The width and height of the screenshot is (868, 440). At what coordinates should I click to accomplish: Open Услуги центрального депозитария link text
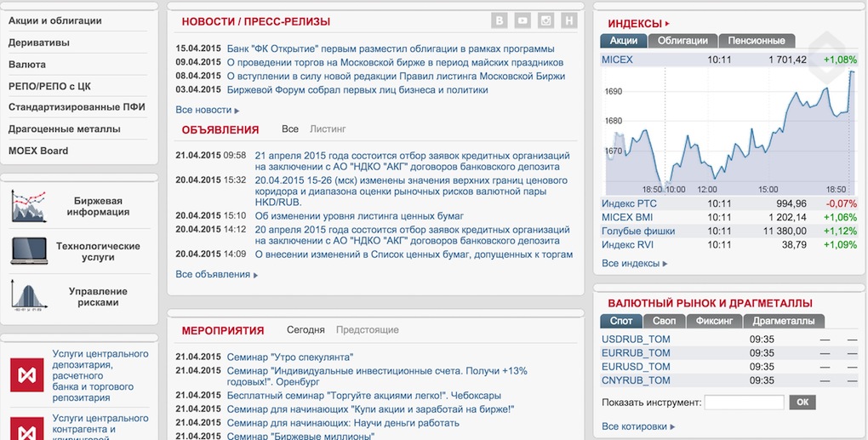pyautogui.click(x=100, y=375)
